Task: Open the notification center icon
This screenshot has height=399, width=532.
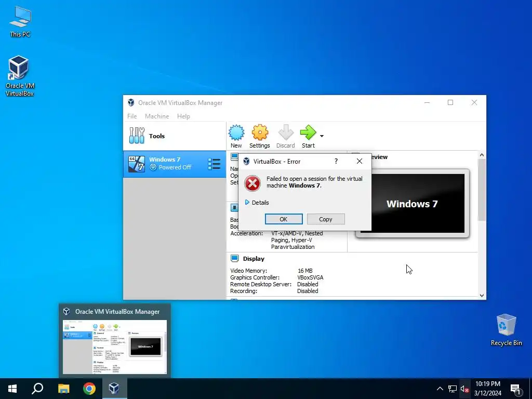Action: point(515,389)
